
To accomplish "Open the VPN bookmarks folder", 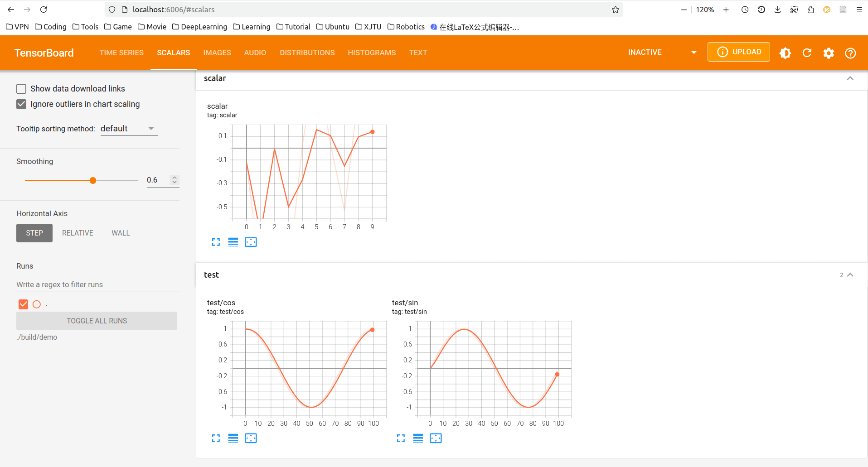I will 17,27.
